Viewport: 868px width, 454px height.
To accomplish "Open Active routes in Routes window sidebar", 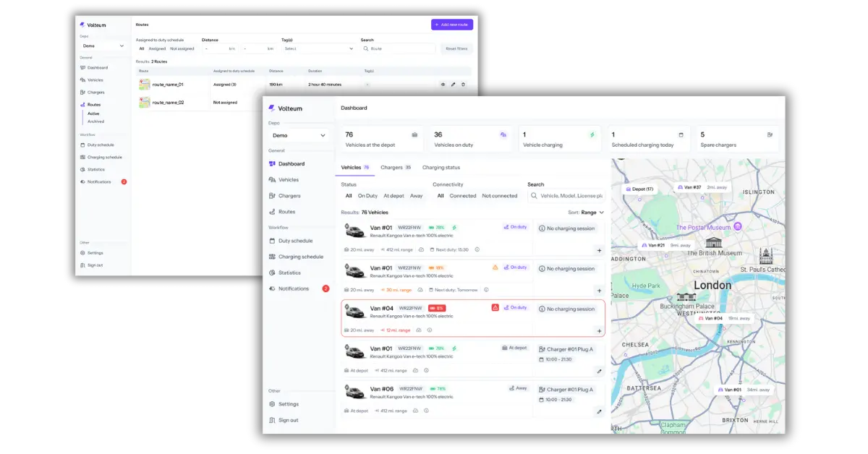I will [94, 113].
